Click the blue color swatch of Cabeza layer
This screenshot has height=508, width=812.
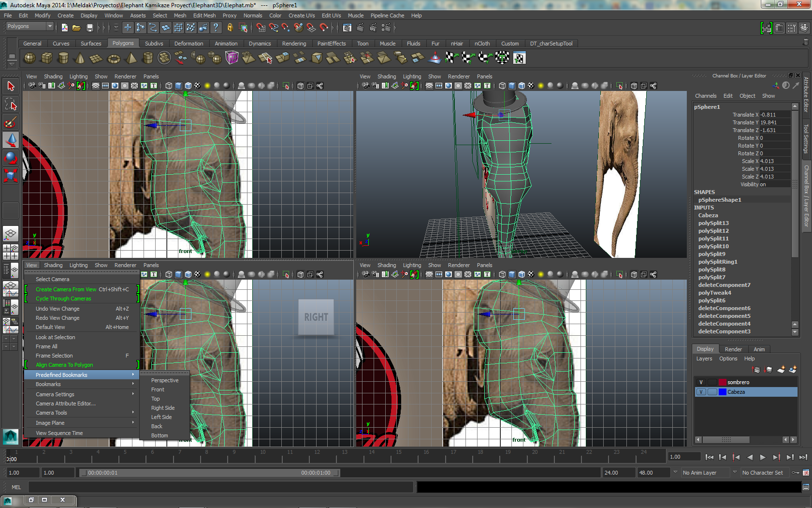[x=723, y=392]
